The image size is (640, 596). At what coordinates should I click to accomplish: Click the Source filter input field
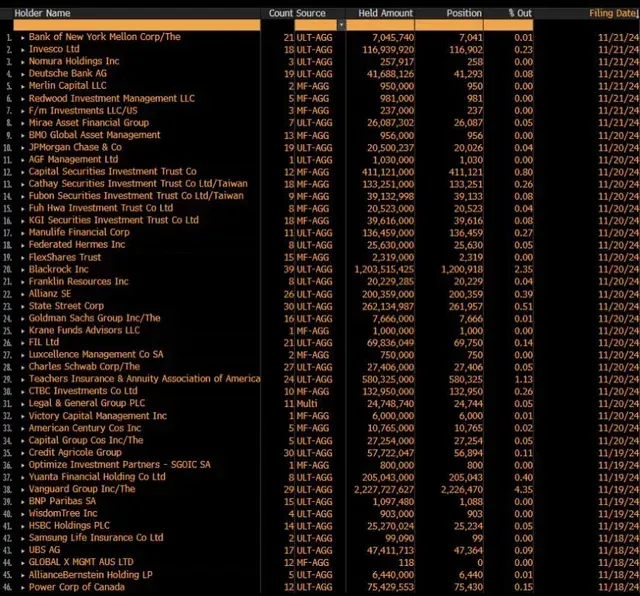[x=316, y=25]
